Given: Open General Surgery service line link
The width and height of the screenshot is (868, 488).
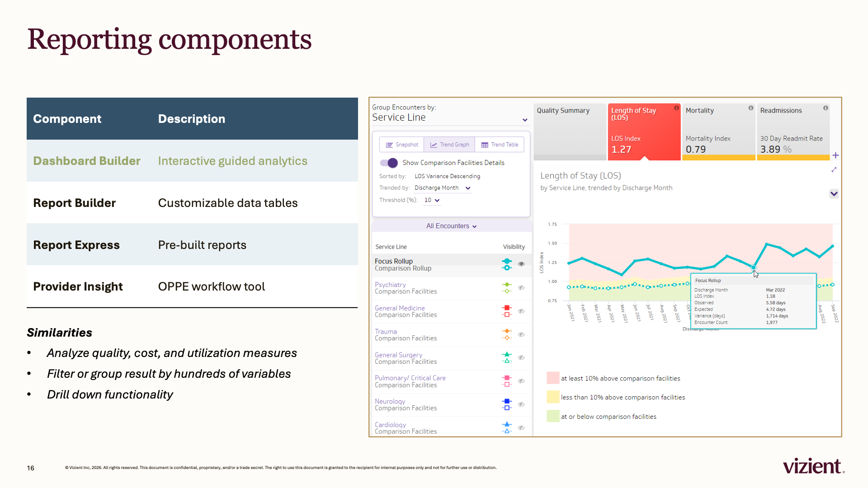Looking at the screenshot, I should pos(398,355).
